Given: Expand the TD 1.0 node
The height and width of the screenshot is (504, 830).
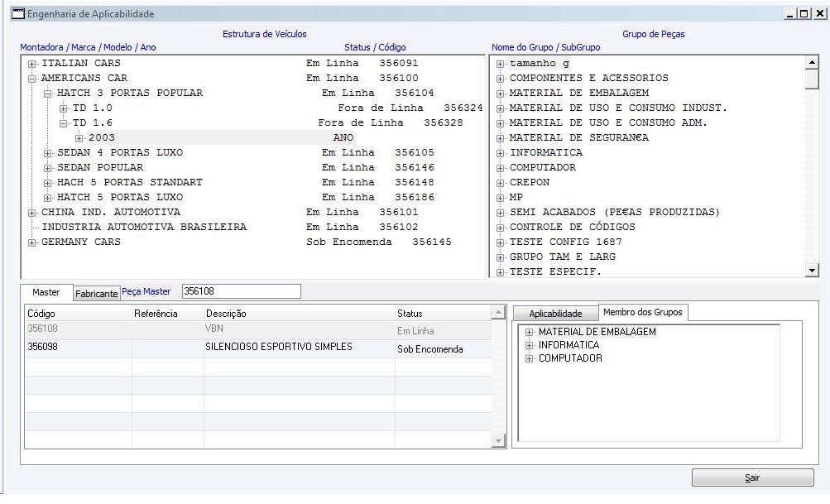Looking at the screenshot, I should point(64,108).
